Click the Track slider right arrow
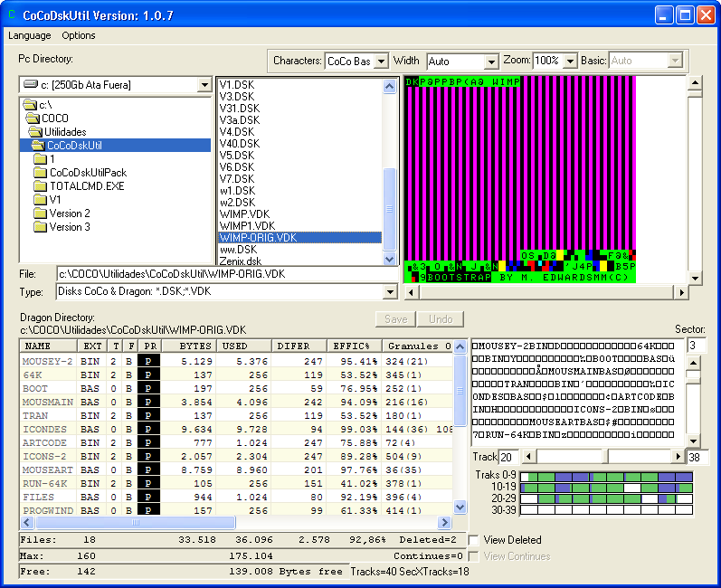Screen dimensions: 721x588 [678, 457]
